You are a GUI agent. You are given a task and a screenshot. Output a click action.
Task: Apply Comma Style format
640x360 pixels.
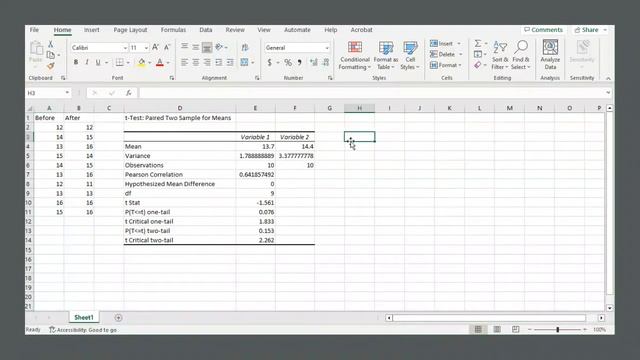(x=300, y=62)
